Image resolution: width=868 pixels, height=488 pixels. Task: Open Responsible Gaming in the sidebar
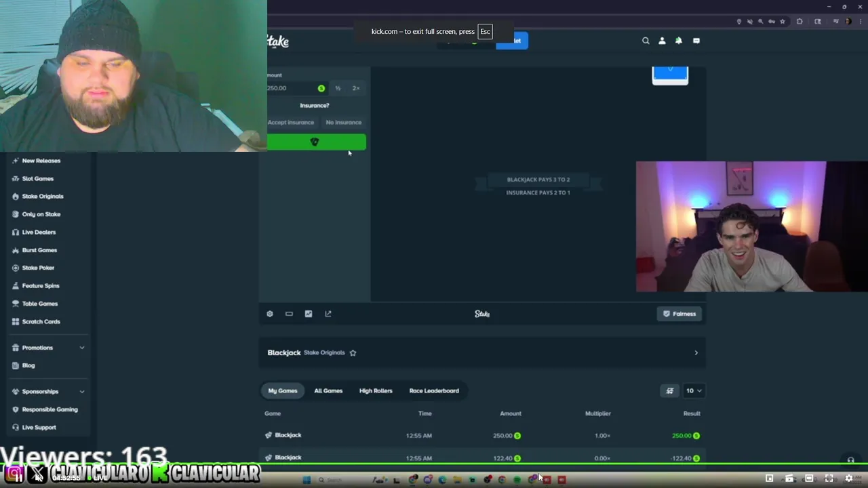pyautogui.click(x=50, y=409)
